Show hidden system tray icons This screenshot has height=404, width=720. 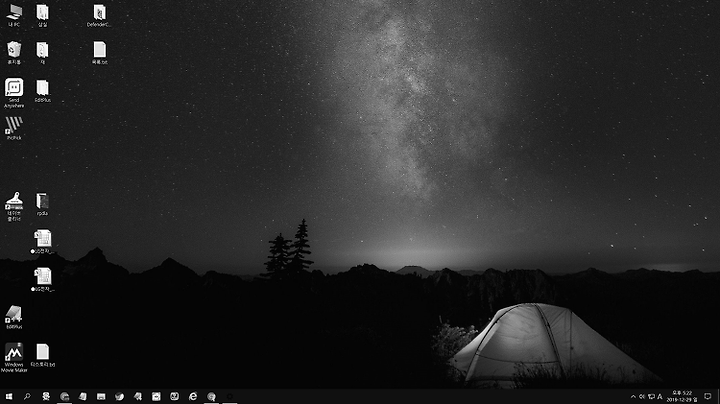[633, 397]
